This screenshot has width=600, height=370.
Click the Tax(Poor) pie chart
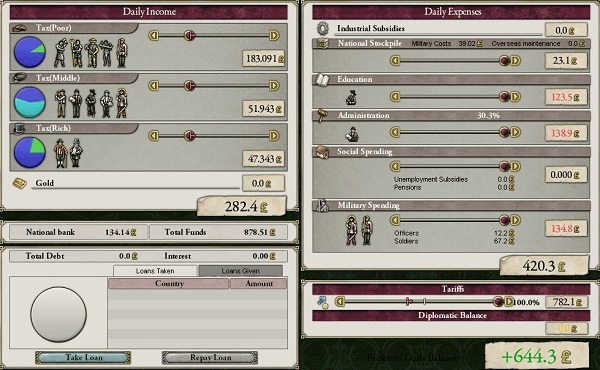coord(29,52)
